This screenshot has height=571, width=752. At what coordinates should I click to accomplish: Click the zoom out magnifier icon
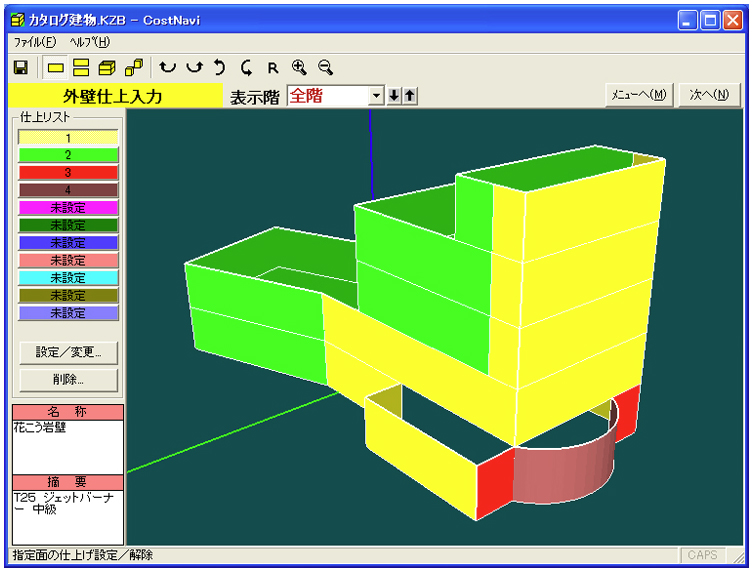tap(324, 68)
